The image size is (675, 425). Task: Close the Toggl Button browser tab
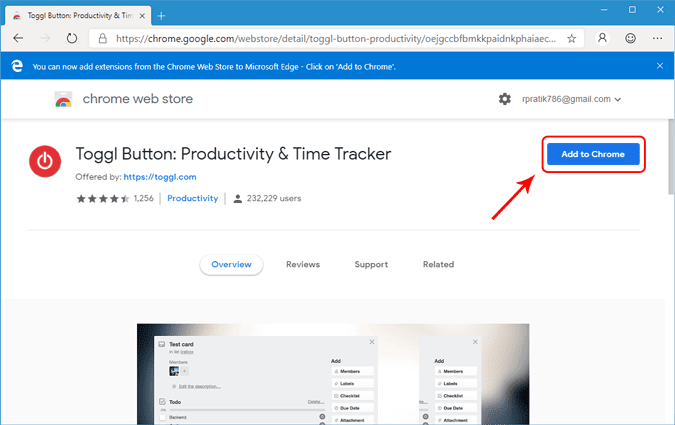(142, 16)
